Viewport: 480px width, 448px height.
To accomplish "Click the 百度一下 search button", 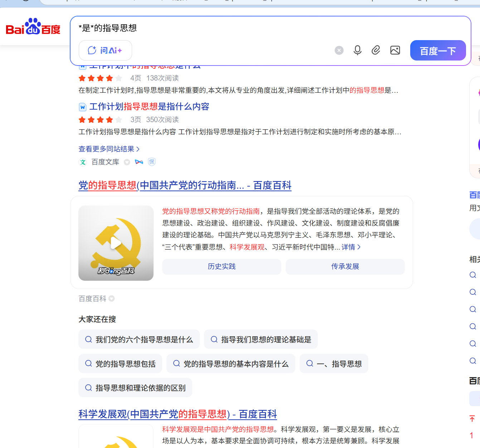I will (x=438, y=50).
